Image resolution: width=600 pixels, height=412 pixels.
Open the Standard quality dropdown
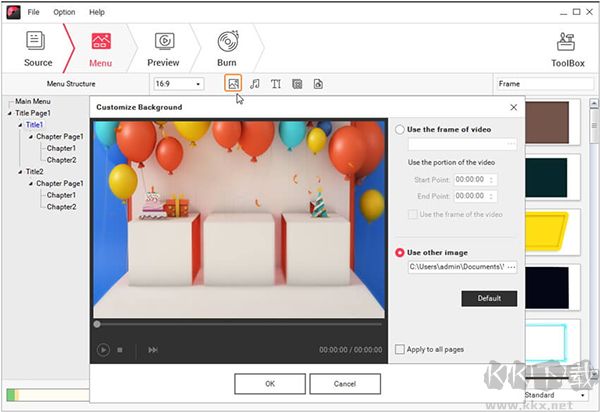point(556,395)
